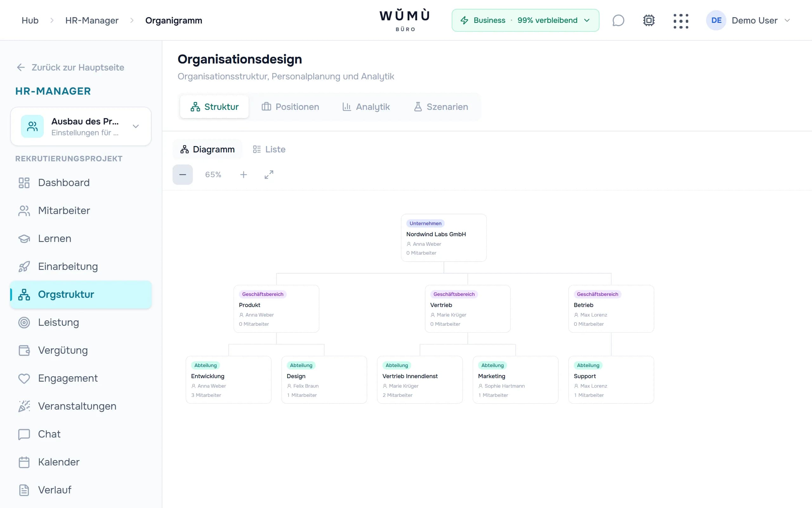The height and width of the screenshot is (508, 812).
Task: Click Organigramm breadcrumb
Action: pyautogui.click(x=174, y=21)
